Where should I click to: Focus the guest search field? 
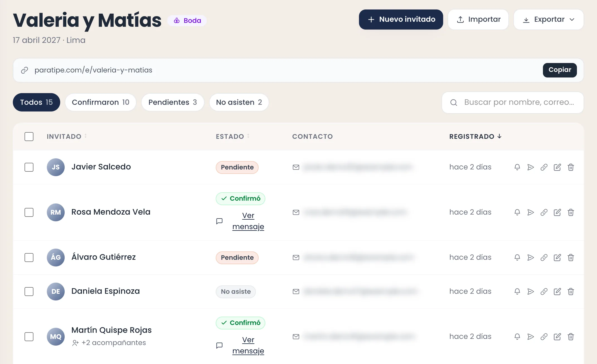tap(513, 102)
